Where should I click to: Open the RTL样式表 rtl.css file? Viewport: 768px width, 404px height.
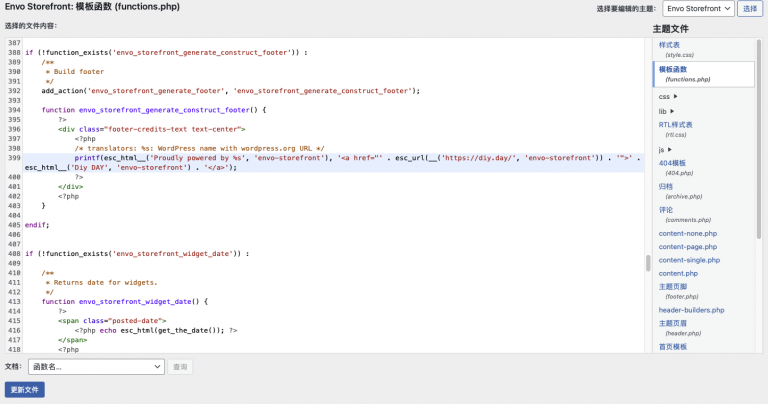tap(675, 125)
